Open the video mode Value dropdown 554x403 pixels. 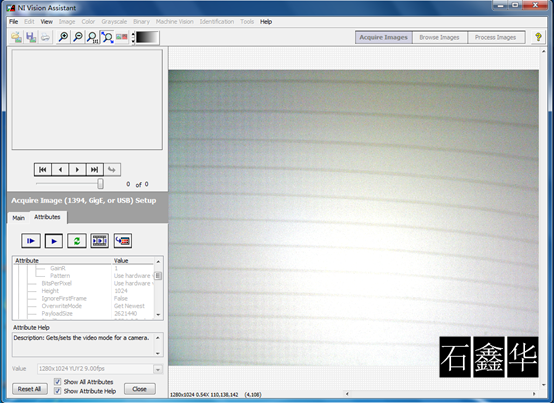tap(158, 369)
